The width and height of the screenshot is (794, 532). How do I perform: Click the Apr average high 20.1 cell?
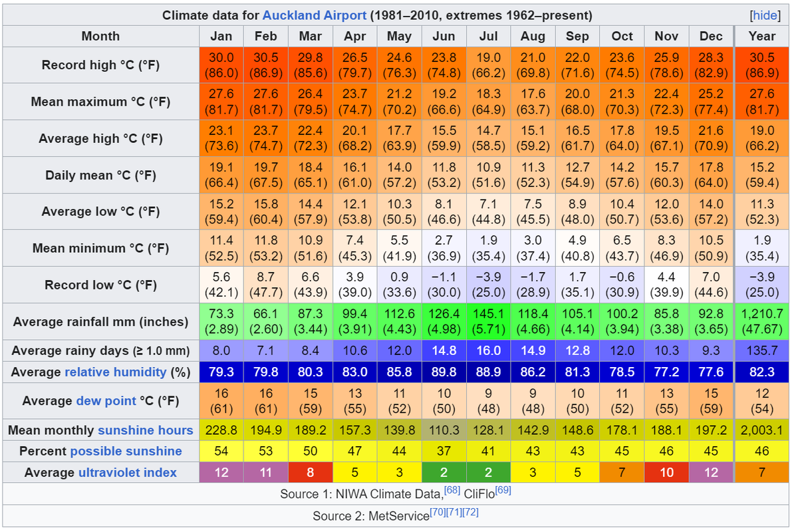pyautogui.click(x=355, y=138)
